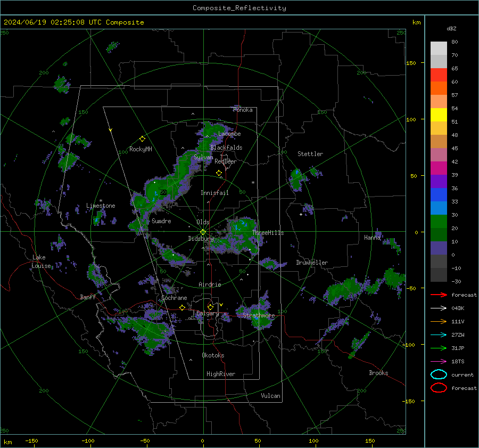Select the red 60 dBZ color swatch
Screen dimensions: 479x448
pyautogui.click(x=439, y=75)
